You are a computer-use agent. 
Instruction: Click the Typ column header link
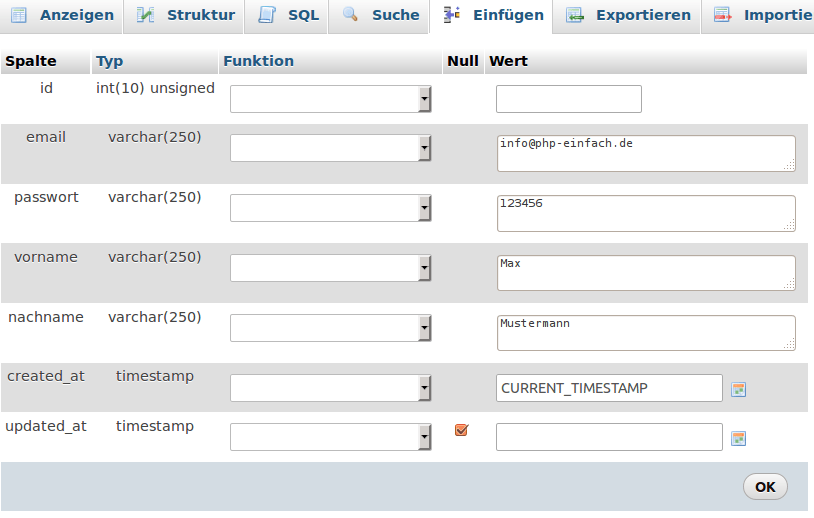point(110,61)
